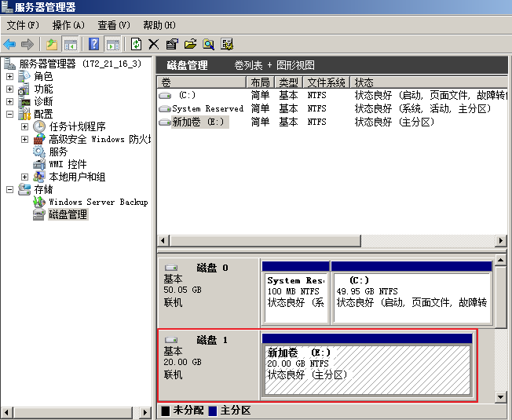This screenshot has height=420, width=512.
Task: Click the open folder toolbar icon
Action: pos(190,44)
